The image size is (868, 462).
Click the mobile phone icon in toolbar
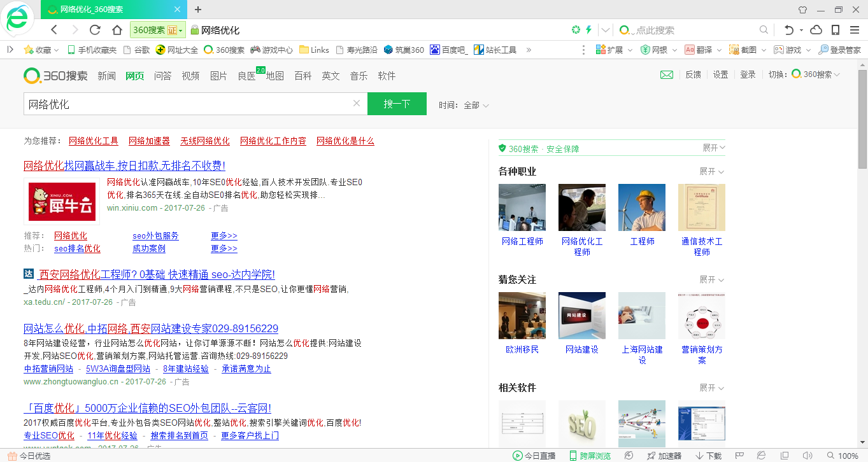836,30
